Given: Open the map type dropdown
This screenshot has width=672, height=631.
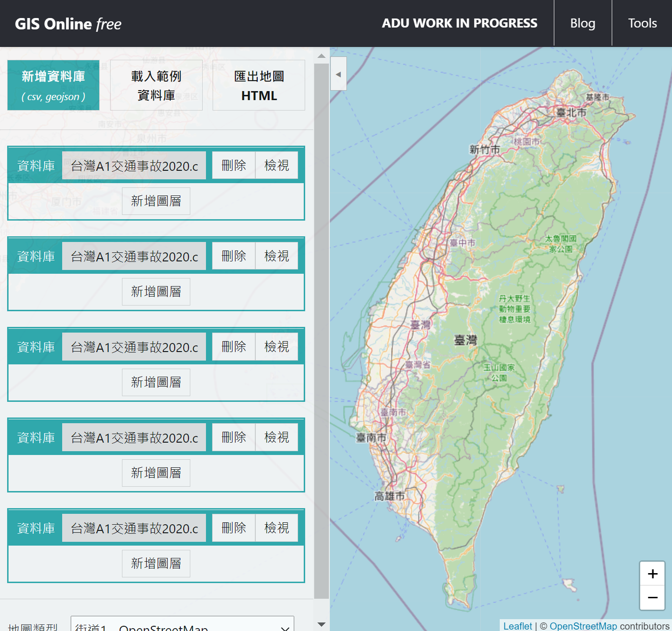Looking at the screenshot, I should coord(182,625).
